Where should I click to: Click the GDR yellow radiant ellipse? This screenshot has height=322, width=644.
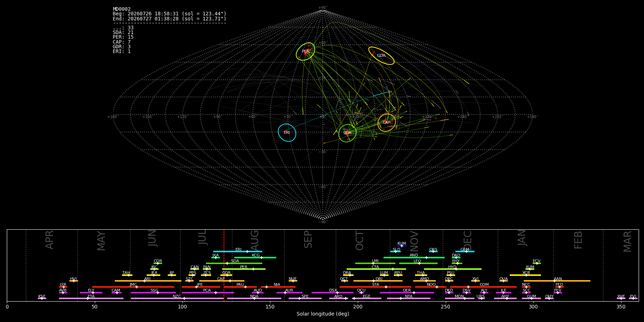pos(381,55)
